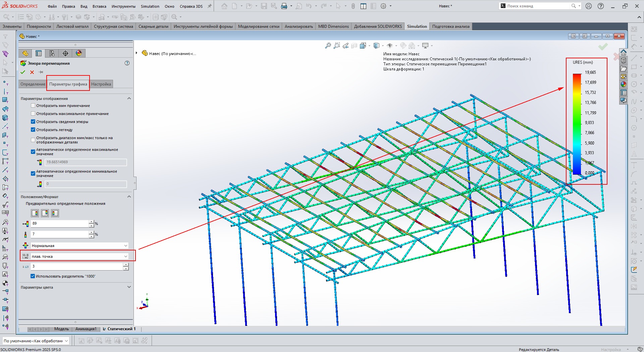Expand the 'Параметры цвета' section
Image resolution: width=644 pixels, height=352 pixels.
(x=129, y=287)
